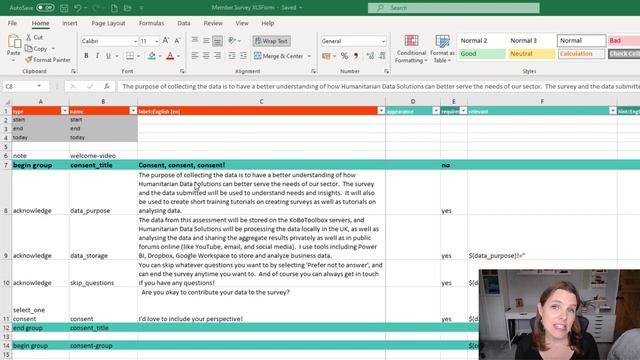Click the Save icon in title bar
Image resolution: width=640 pixels, height=360 pixels.
coord(64,8)
